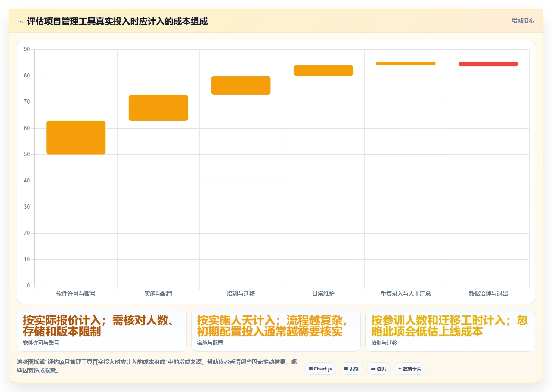The width and height of the screenshot is (552, 392).
Task: Click the 表格 tag chip
Action: pos(351,369)
